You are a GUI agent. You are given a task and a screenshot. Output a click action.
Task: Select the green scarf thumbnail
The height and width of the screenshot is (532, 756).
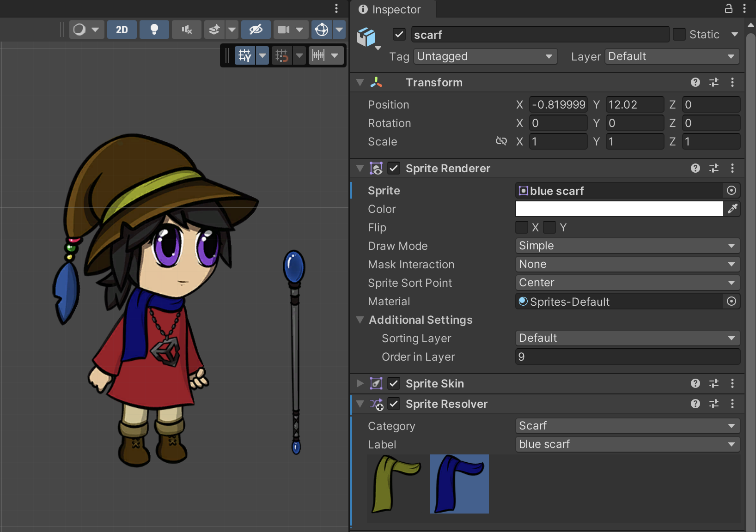tap(396, 484)
